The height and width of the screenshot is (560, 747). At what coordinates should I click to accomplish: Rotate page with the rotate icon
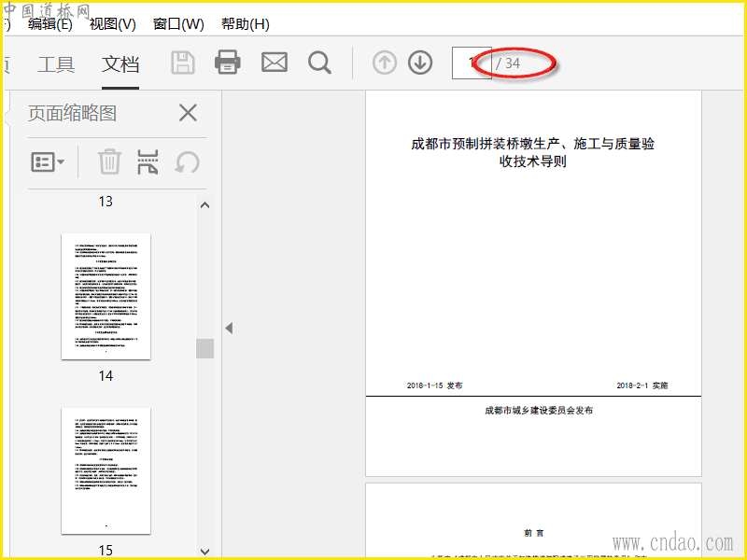click(x=188, y=162)
